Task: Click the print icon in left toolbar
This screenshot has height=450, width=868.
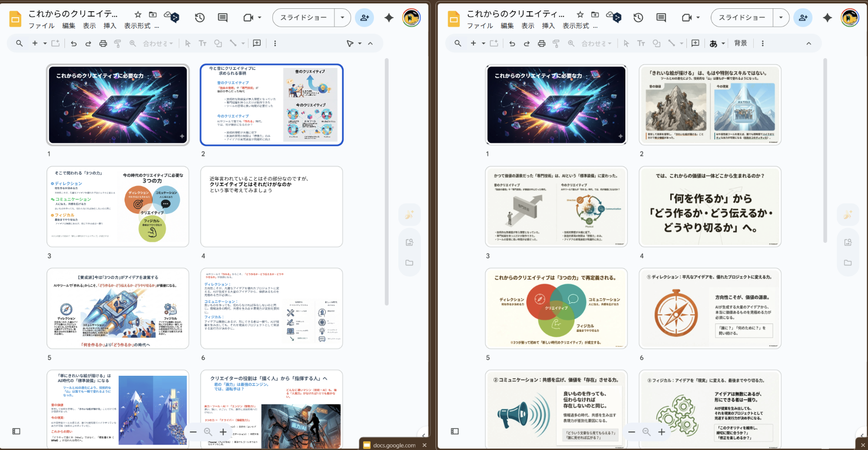Action: pos(103,43)
